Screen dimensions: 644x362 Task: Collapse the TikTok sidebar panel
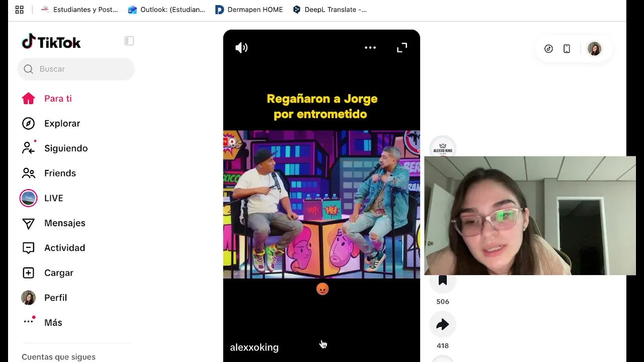(x=129, y=41)
